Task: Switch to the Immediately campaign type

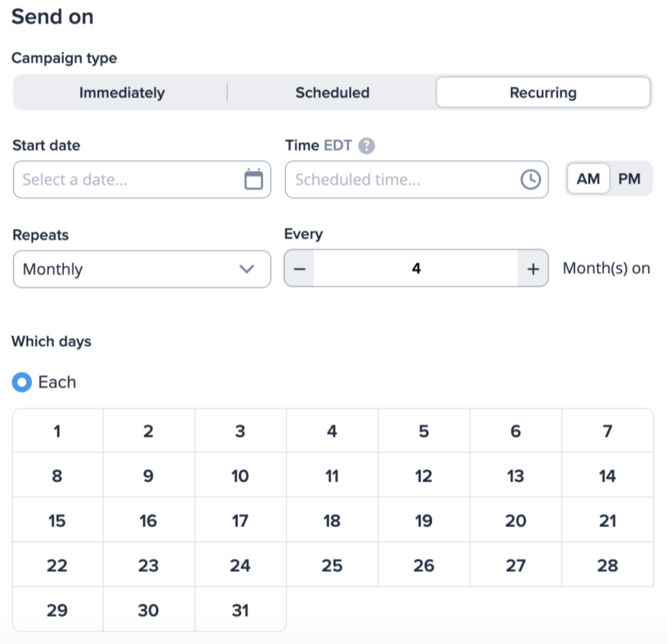Action: [122, 92]
